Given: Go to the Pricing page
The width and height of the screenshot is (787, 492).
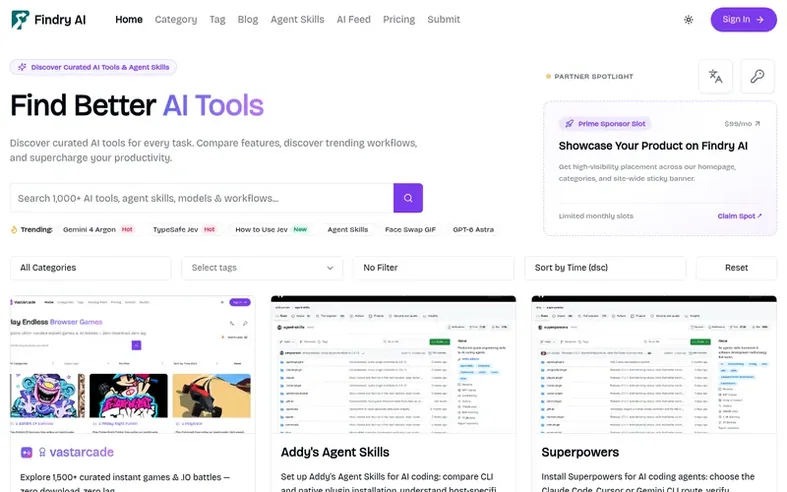Looking at the screenshot, I should pos(399,20).
